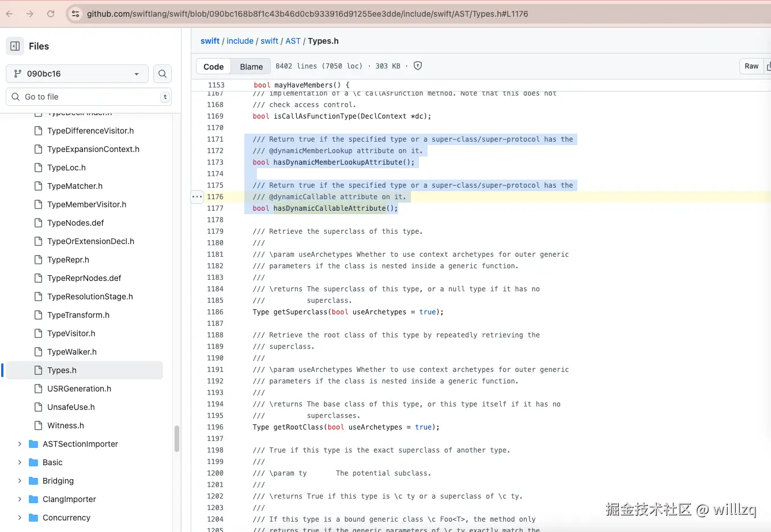771x532 pixels.
Task: Reload the page
Action: pos(51,14)
